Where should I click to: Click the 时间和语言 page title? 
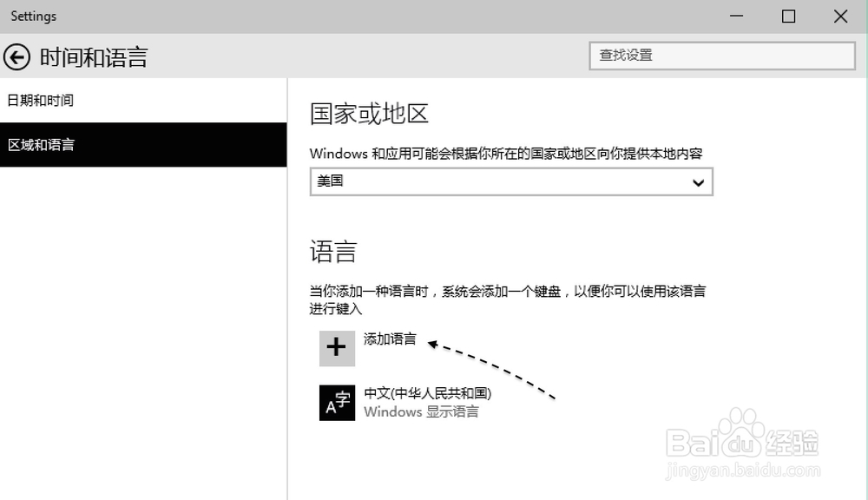click(92, 56)
